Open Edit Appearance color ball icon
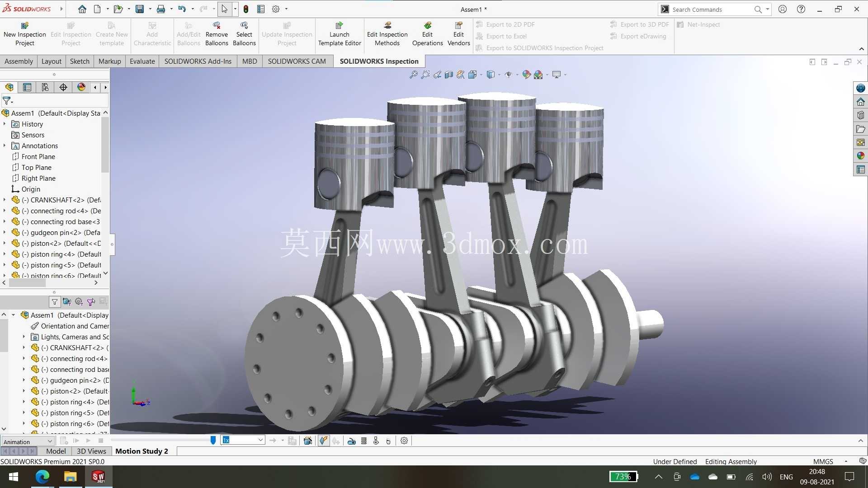The width and height of the screenshot is (868, 488). pyautogui.click(x=526, y=75)
